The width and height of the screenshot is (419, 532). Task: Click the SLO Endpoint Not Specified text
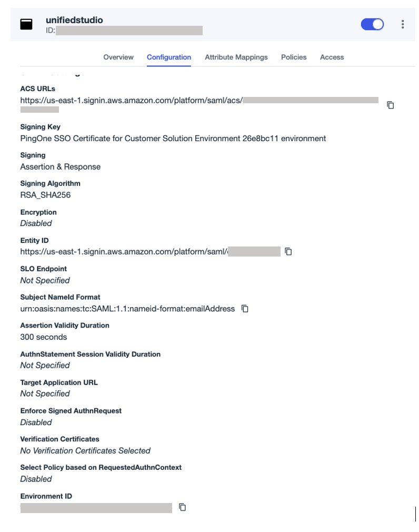[x=44, y=280]
